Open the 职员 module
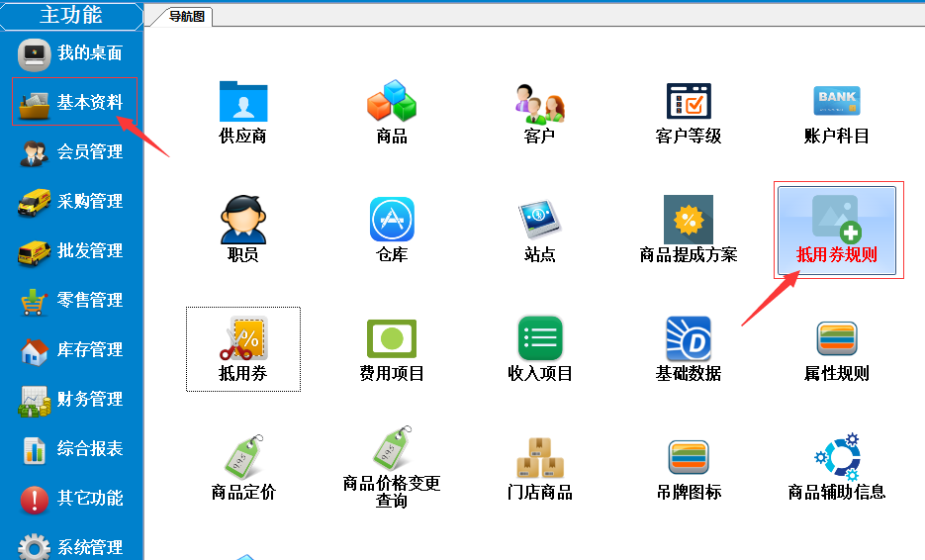The height and width of the screenshot is (560, 925). click(x=243, y=231)
